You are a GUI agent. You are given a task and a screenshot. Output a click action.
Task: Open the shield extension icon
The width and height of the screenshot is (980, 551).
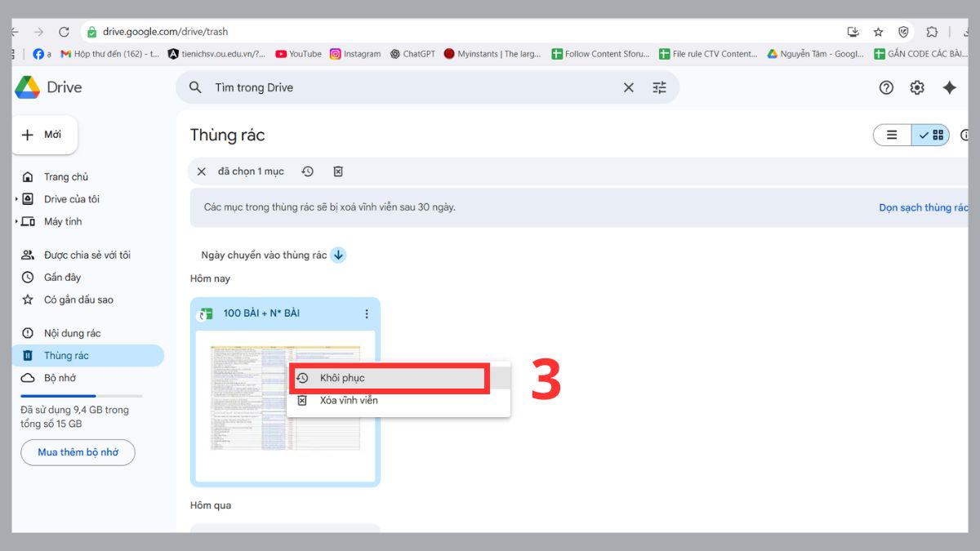(903, 32)
